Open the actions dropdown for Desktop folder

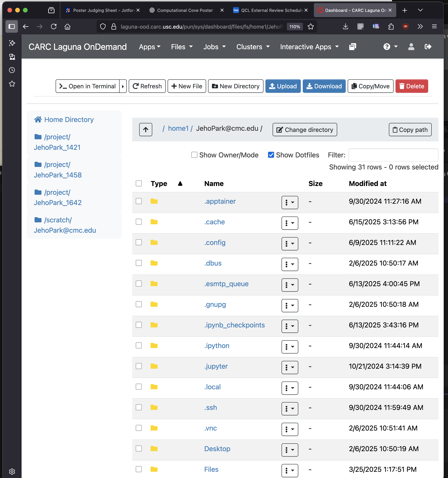(290, 450)
